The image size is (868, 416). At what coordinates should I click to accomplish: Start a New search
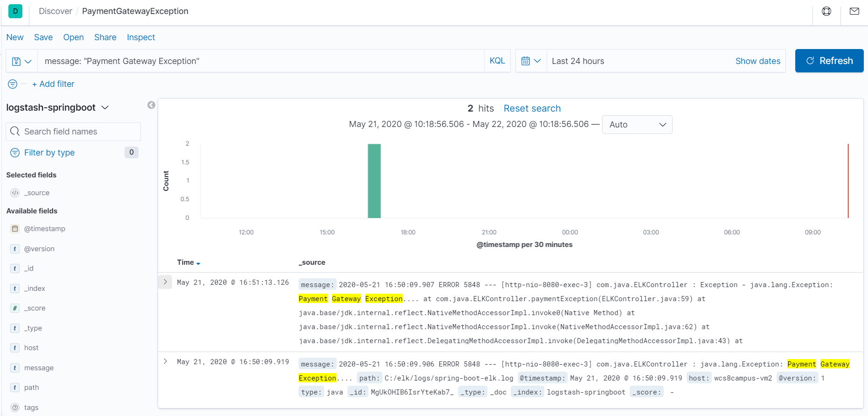coord(15,37)
